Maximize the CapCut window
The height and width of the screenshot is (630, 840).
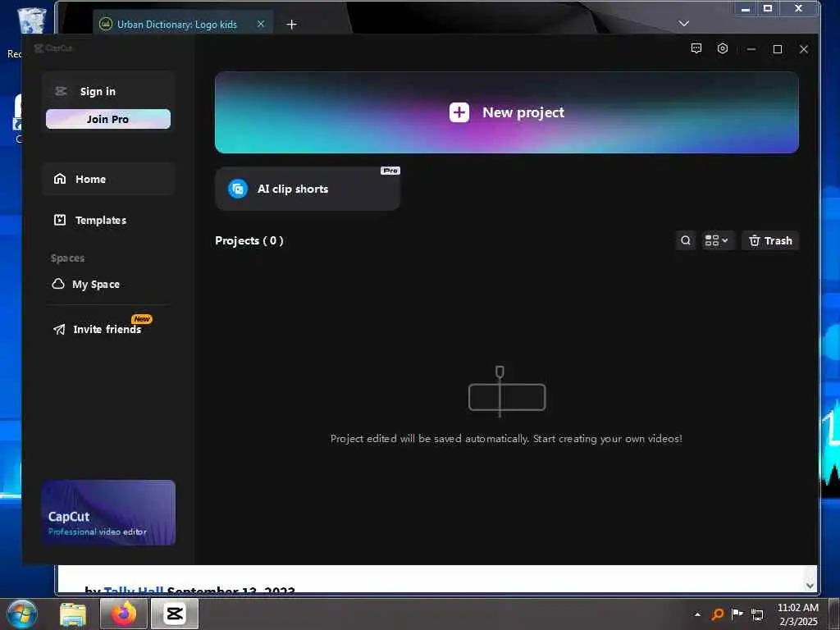[778, 49]
